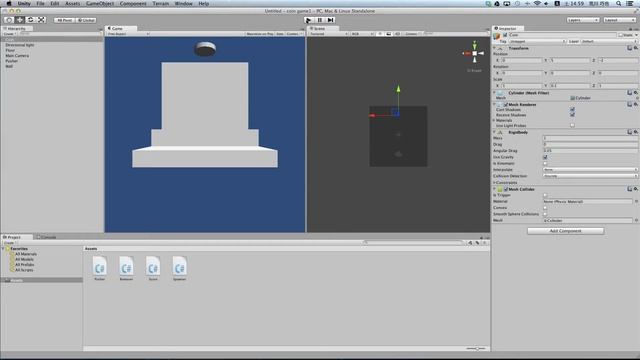The height and width of the screenshot is (360, 640).
Task: Select the Move tool in toolbar
Action: pos(20,20)
